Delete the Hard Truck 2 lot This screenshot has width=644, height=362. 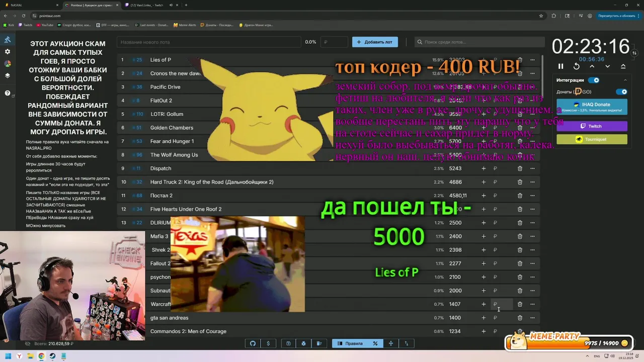520,182
